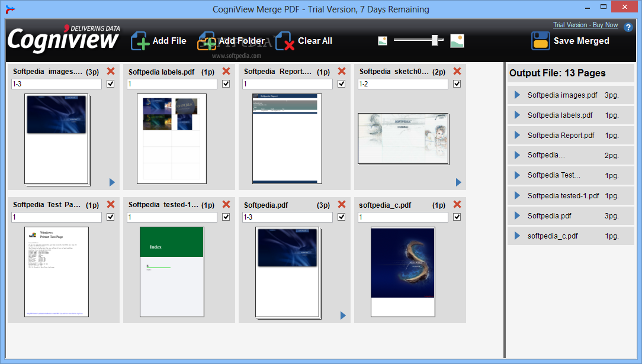This screenshot has height=364, width=642.
Task: Click Softpedia images.pdf name in output list
Action: point(562,95)
